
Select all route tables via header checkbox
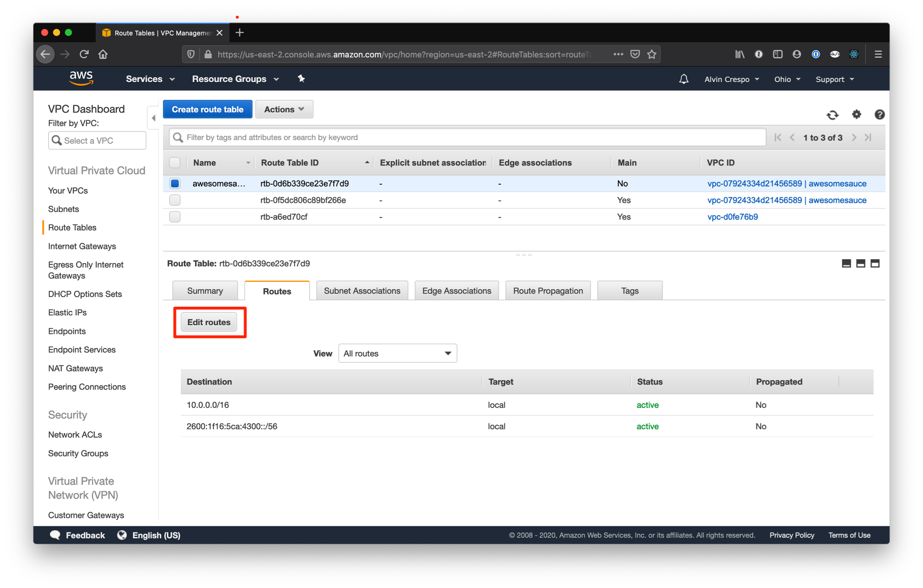click(x=174, y=162)
